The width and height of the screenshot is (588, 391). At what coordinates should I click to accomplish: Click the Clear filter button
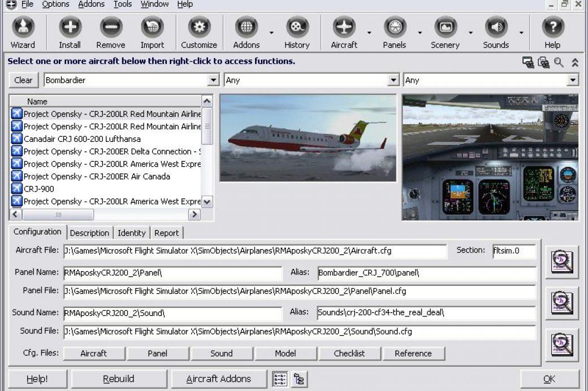[23, 80]
